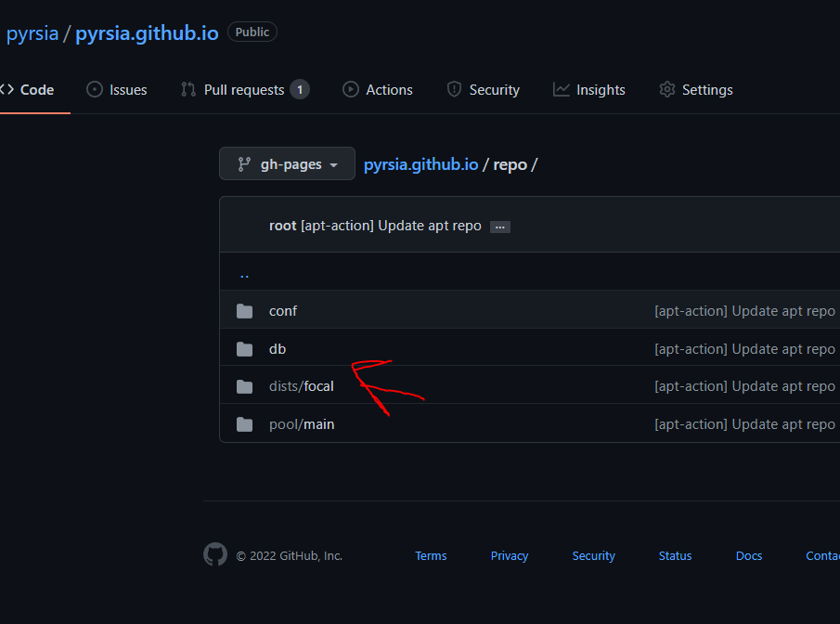Open the commit message on the pool/main row
This screenshot has width=840, height=624.
744,424
